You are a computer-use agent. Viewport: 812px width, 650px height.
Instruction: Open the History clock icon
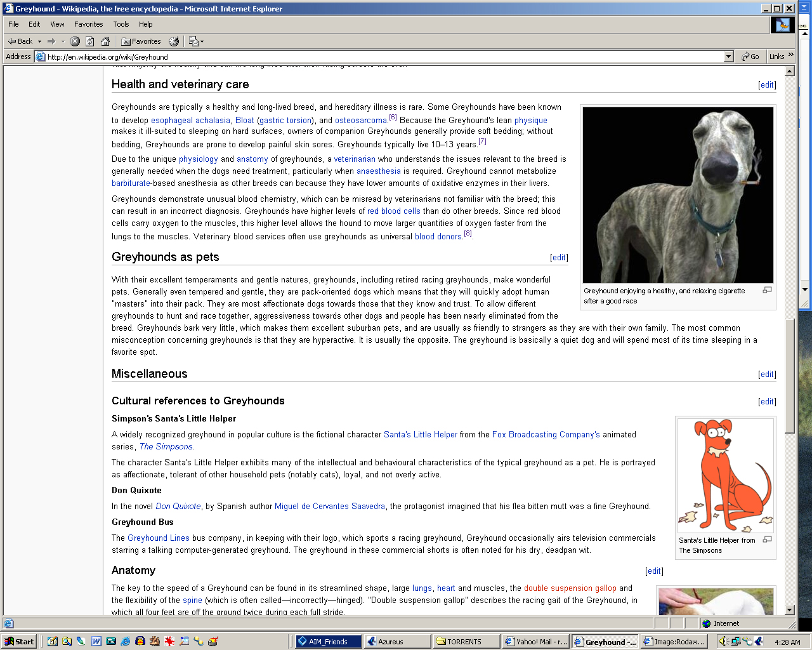point(174,41)
